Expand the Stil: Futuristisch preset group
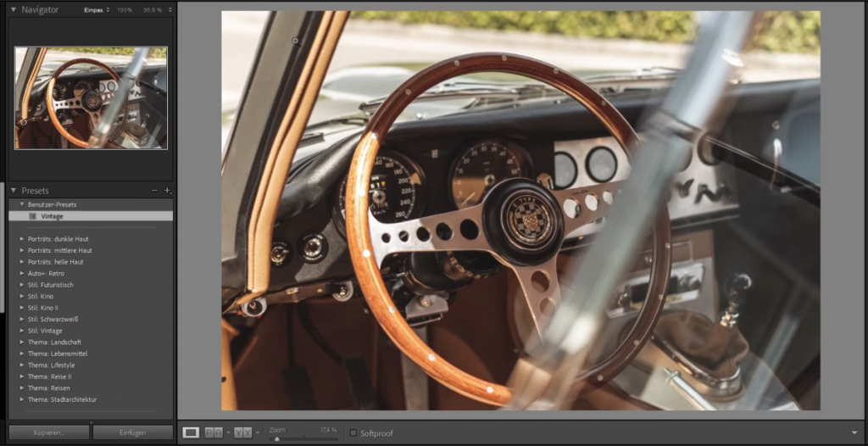This screenshot has width=868, height=446. point(22,285)
